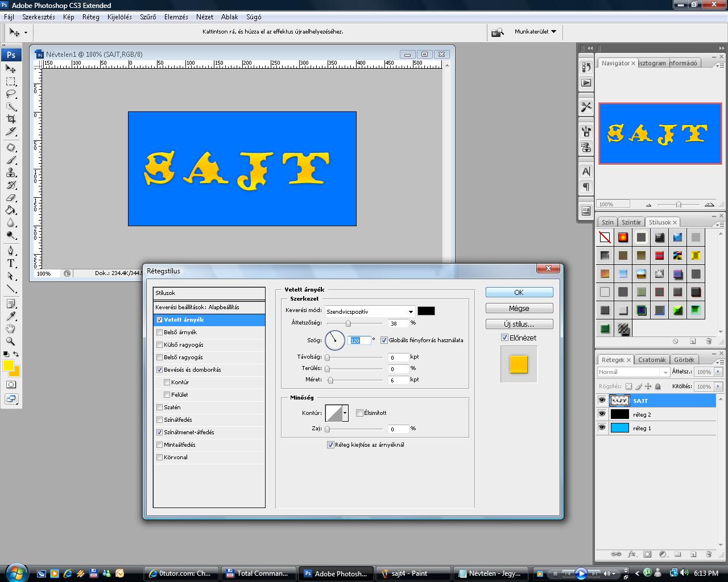Hide the réteg 2 layer via its eye icon

602,414
